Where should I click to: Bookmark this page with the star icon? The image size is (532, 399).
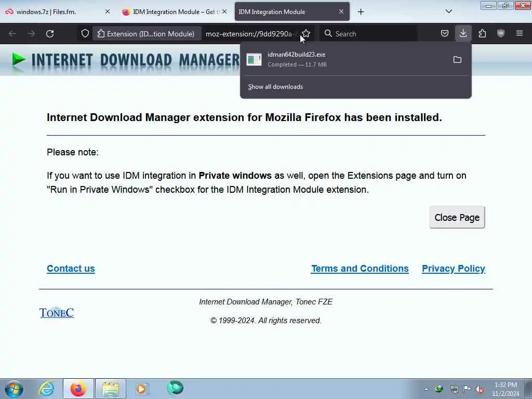tap(306, 34)
